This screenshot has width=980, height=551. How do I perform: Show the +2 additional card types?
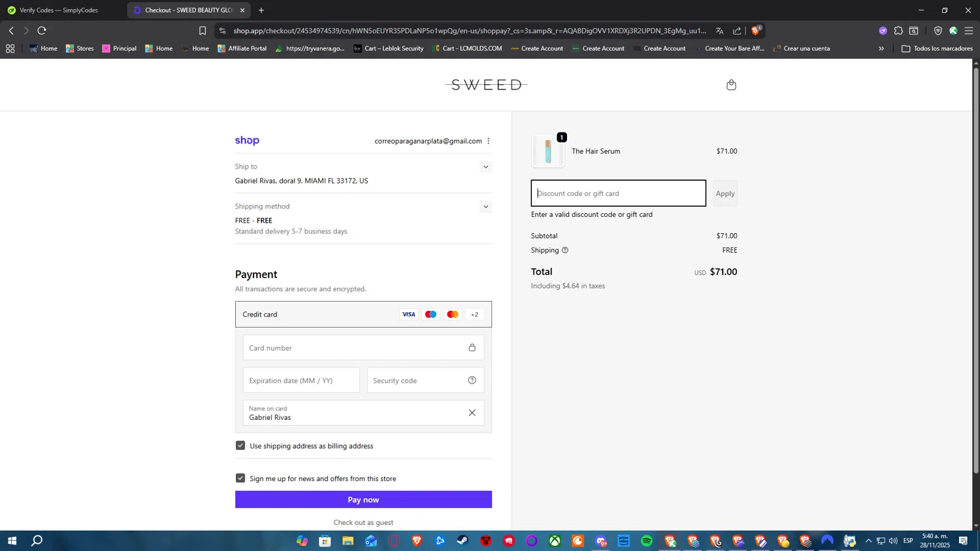click(475, 315)
